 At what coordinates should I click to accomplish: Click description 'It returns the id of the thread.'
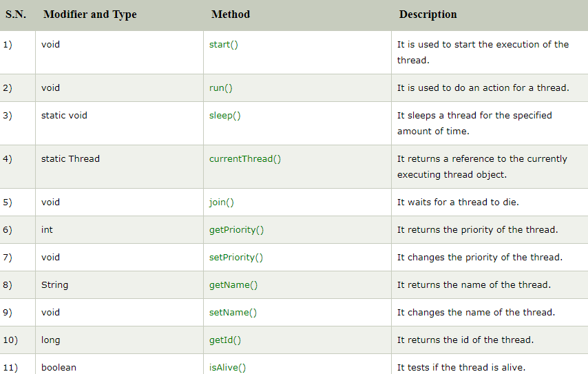(465, 340)
